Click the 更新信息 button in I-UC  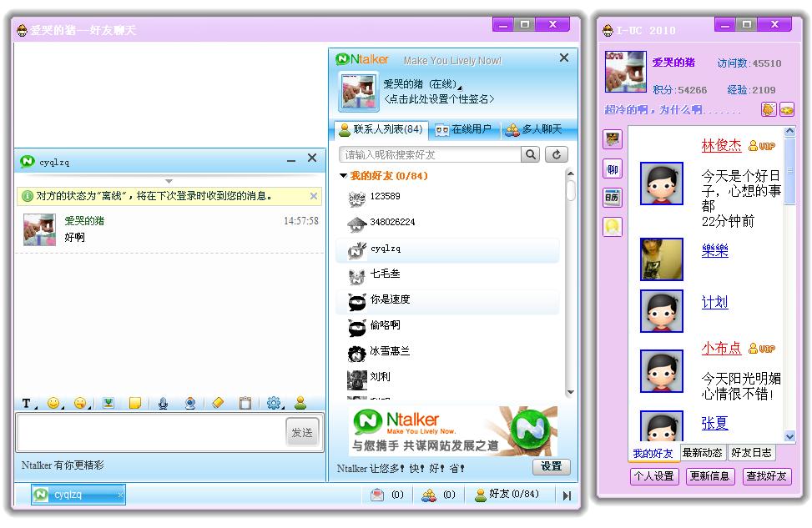coord(709,476)
